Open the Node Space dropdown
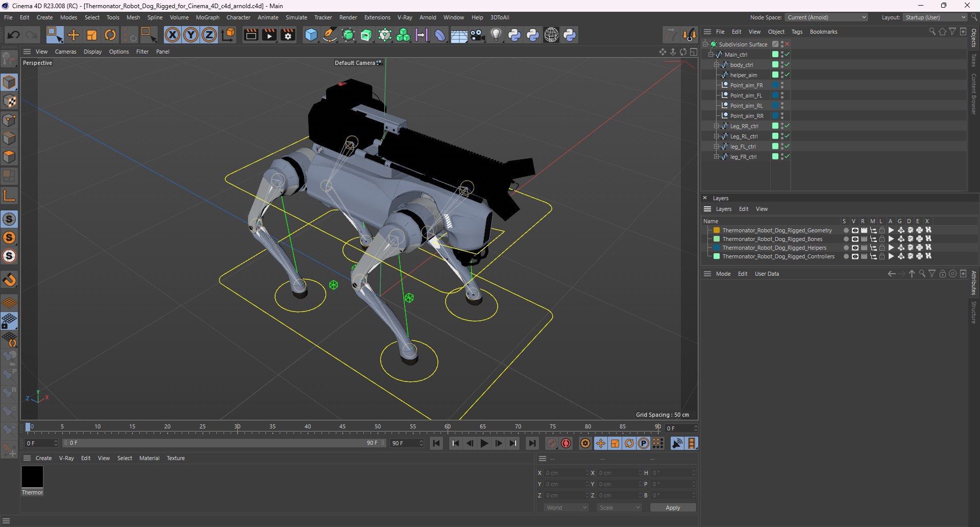 click(x=826, y=17)
